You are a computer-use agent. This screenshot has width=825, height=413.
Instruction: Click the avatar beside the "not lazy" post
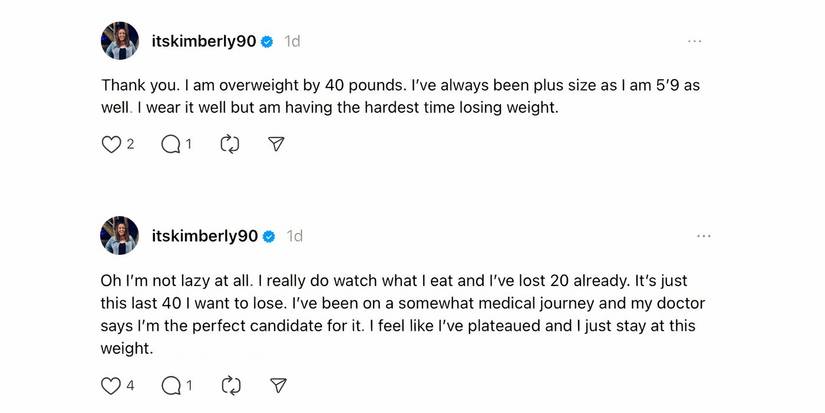119,236
